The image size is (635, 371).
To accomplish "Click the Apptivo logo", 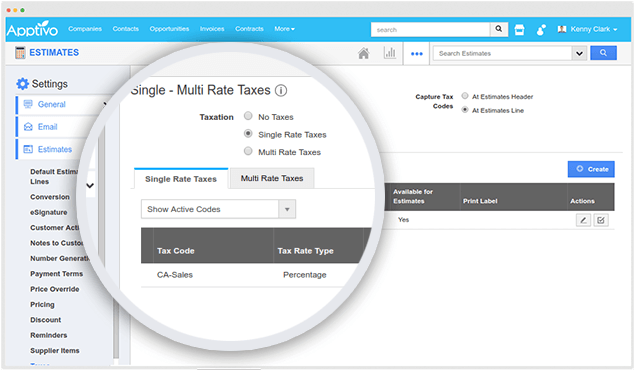I will (32, 29).
